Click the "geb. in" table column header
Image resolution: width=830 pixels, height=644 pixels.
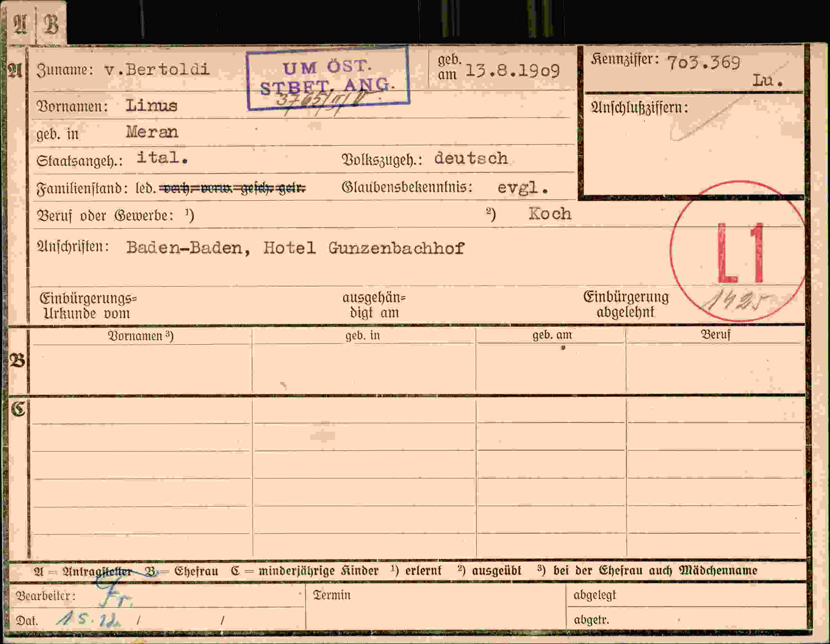tap(362, 335)
